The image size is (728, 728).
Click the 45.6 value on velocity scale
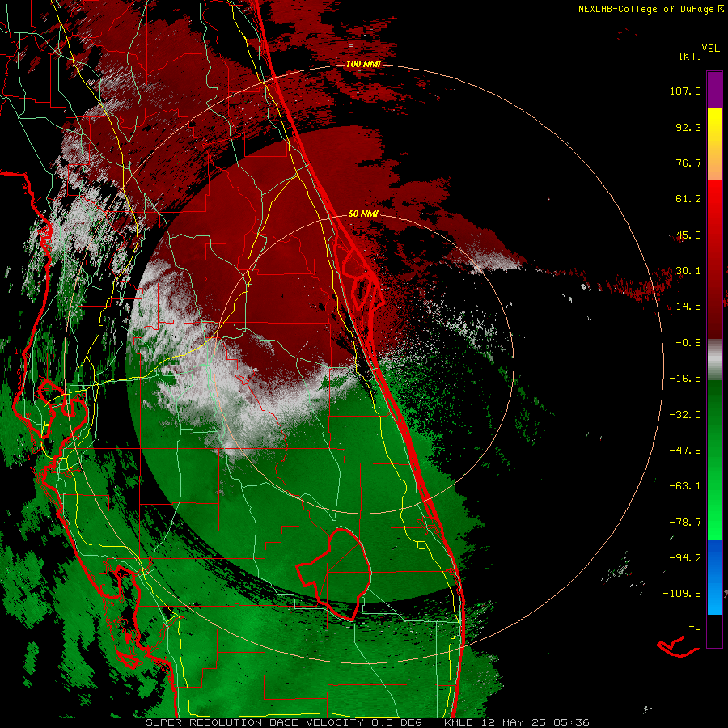click(688, 235)
